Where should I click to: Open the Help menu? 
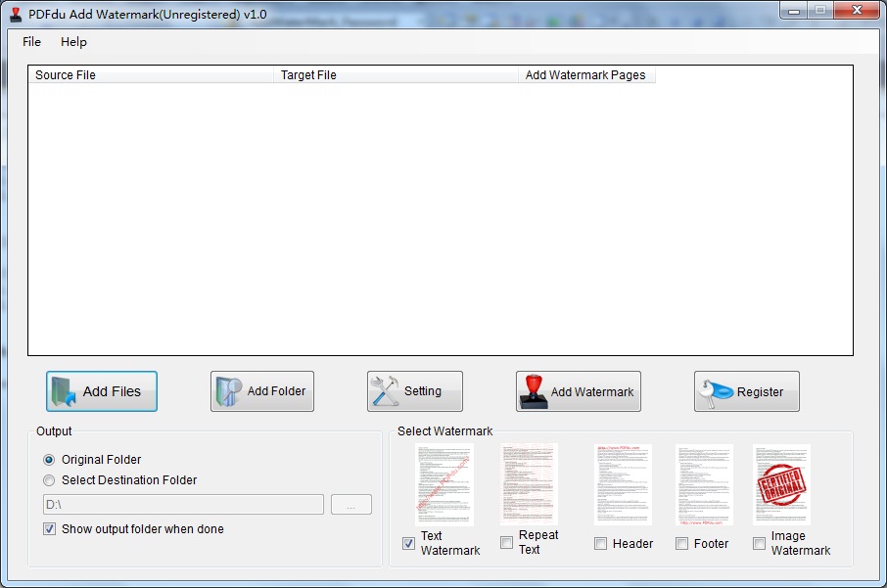pyautogui.click(x=73, y=42)
